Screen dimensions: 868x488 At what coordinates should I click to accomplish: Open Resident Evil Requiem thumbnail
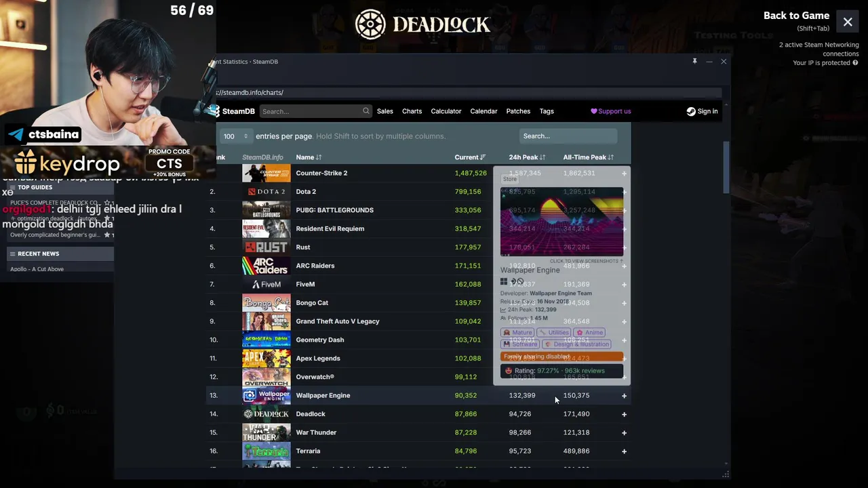pos(267,228)
